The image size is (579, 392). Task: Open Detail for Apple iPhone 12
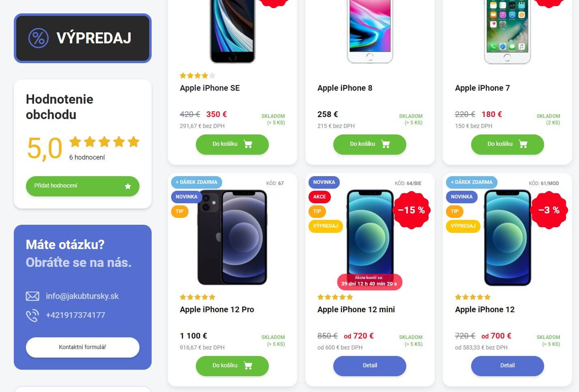[507, 366]
